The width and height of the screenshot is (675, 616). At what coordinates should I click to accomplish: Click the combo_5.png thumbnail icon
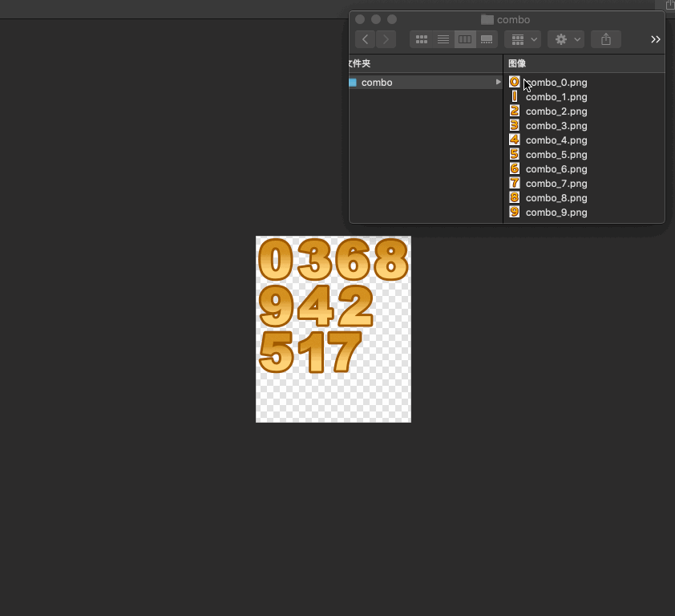tap(515, 154)
